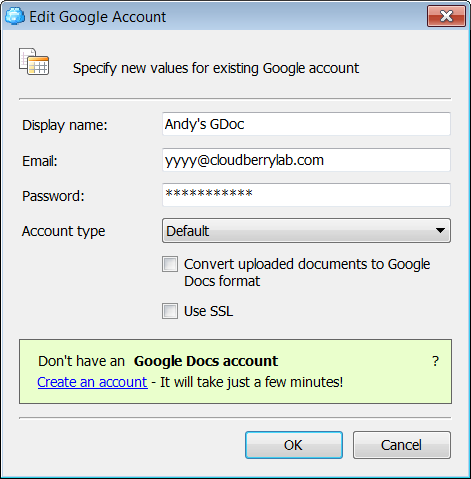Click the Password input field
Screen dimensions: 471x479
306,195
